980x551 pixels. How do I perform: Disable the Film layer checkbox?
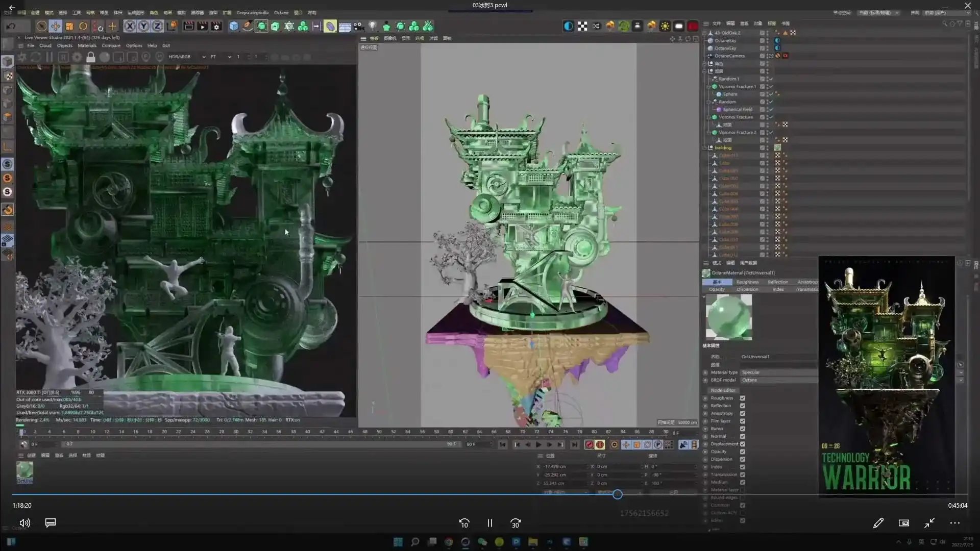tap(743, 421)
